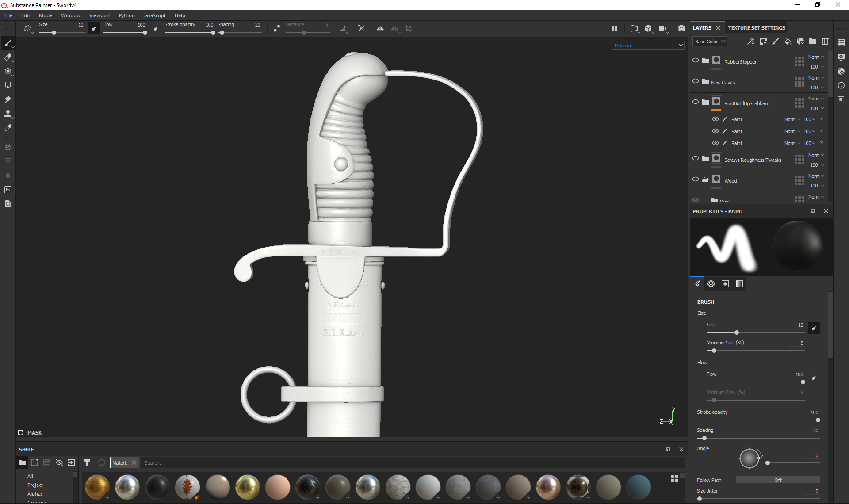Viewport: 849px width, 504px height.
Task: Open blend mode dropdown for RubberStopper layer
Action: (x=816, y=57)
